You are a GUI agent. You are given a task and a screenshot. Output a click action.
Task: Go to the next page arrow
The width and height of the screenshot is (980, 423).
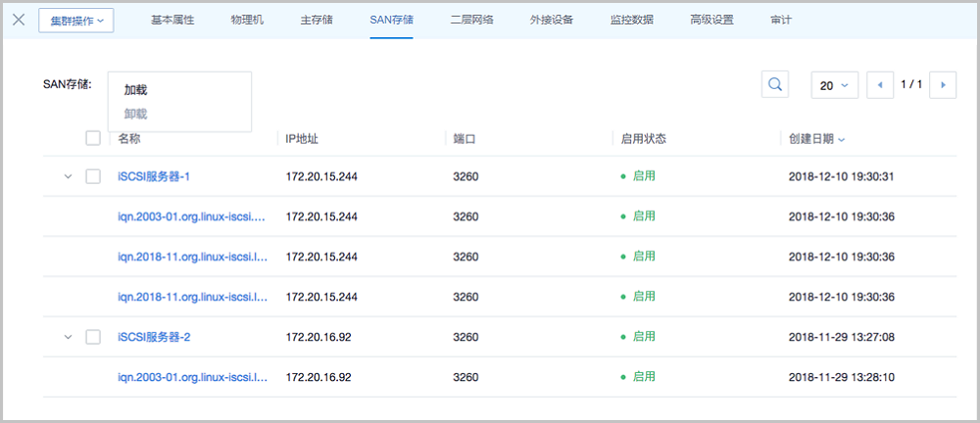[x=943, y=85]
